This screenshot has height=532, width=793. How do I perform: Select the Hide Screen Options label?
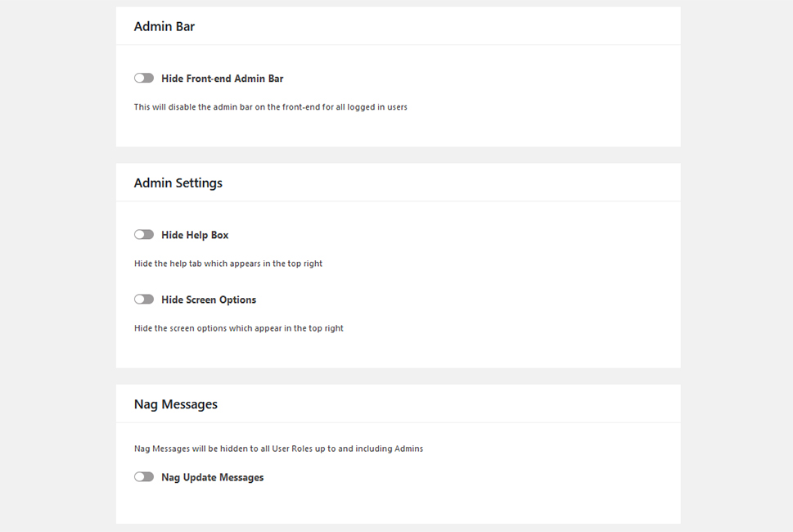(x=209, y=300)
